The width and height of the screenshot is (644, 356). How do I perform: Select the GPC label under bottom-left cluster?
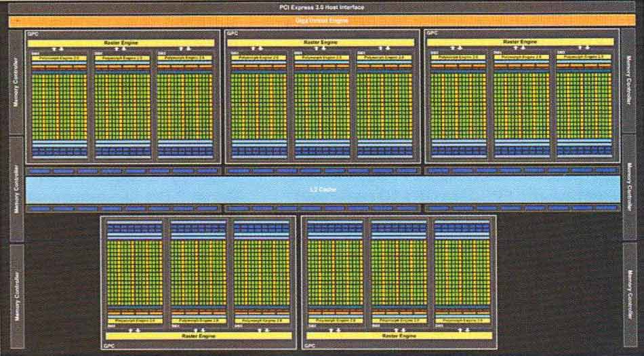click(x=108, y=345)
